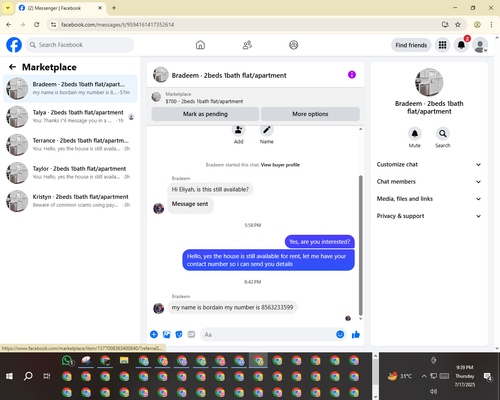View site information icon in address bar
The image size is (500, 400).
[x=53, y=25]
